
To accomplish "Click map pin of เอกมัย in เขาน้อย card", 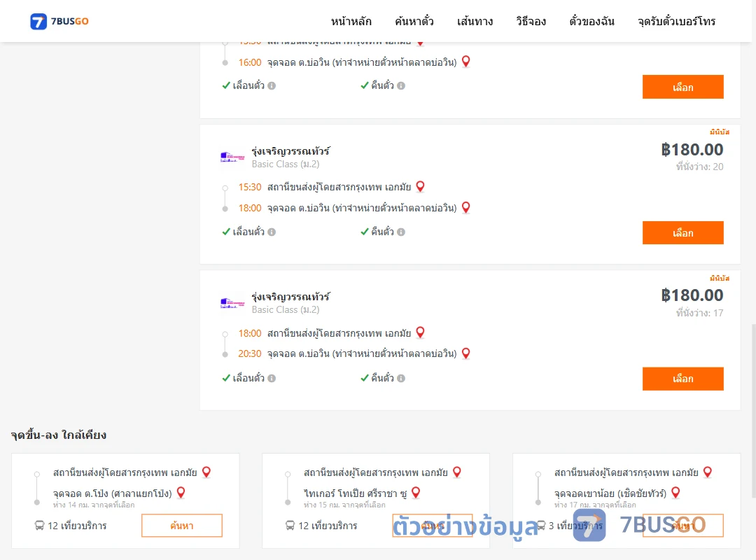I will (x=707, y=472).
